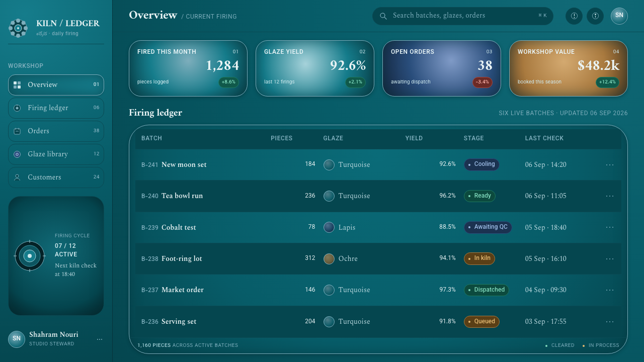
Task: Click the Awaiting QC stage badge
Action: point(488,227)
